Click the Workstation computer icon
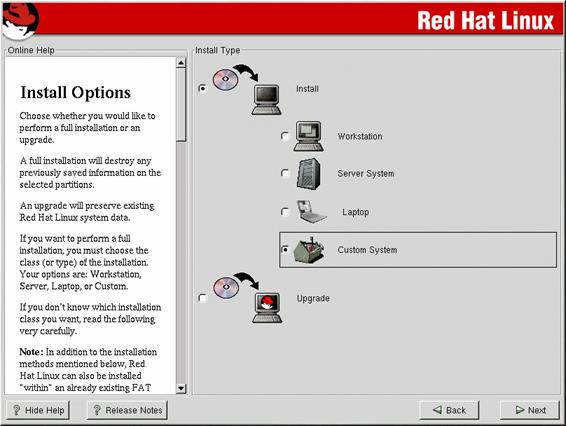Image resolution: width=566 pixels, height=426 pixels. point(308,136)
